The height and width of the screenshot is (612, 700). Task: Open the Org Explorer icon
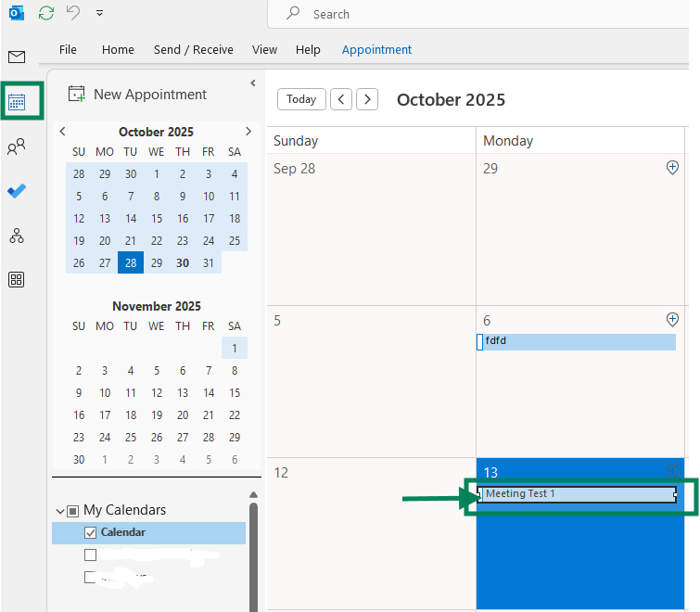coord(17,236)
